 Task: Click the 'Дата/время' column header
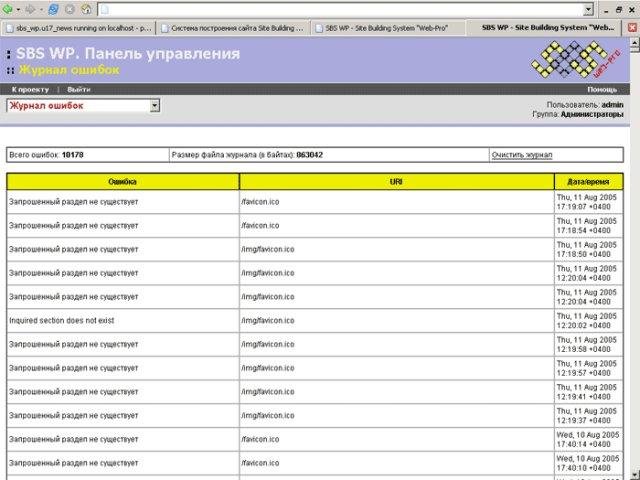[x=588, y=182]
